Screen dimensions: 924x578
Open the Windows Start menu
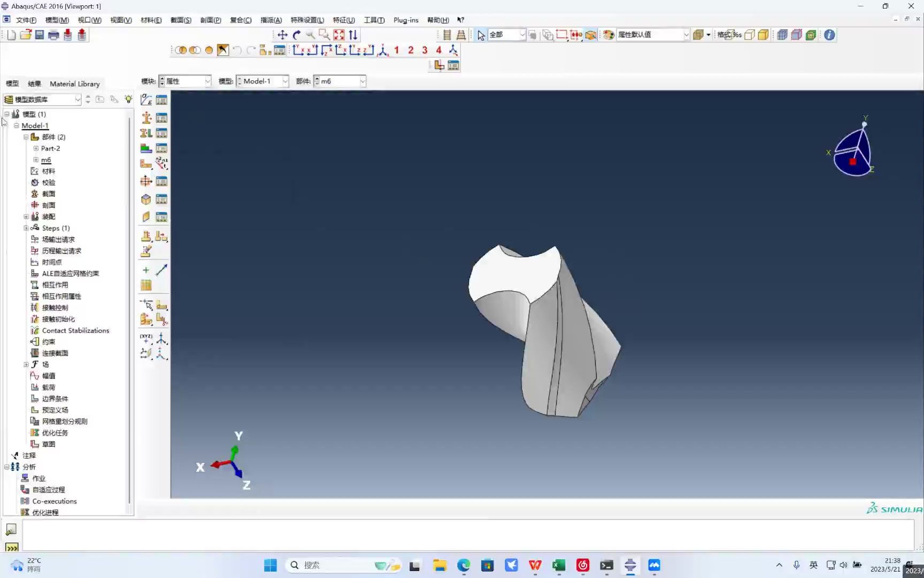[270, 565]
